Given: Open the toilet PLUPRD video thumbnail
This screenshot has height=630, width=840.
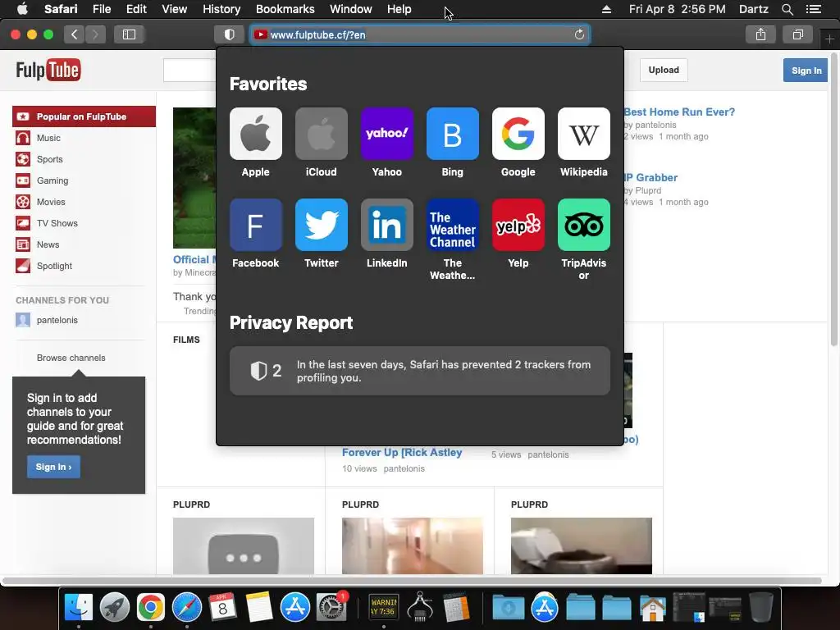Looking at the screenshot, I should click(x=582, y=546).
